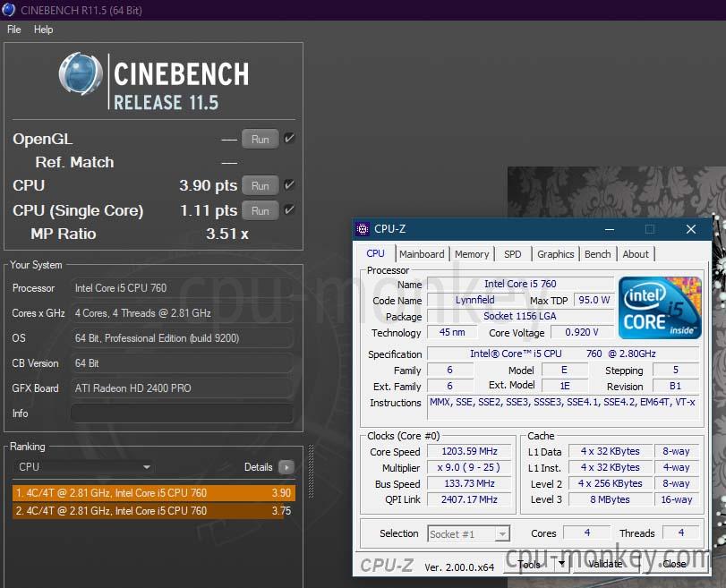This screenshot has height=588, width=726.
Task: Click the "8 MBytes" Level 3 cache value
Action: point(610,499)
